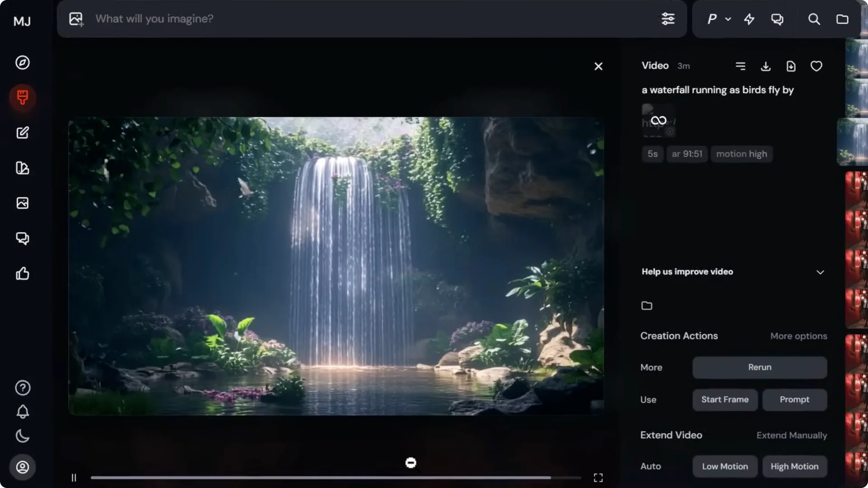Toggle loop playback on the prompt thumbnail

pyautogui.click(x=659, y=120)
